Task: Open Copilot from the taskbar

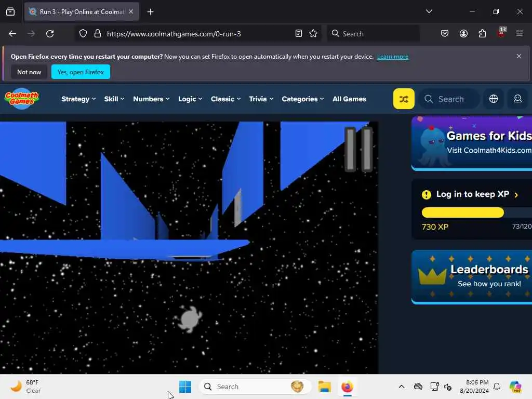Action: pyautogui.click(x=516, y=387)
